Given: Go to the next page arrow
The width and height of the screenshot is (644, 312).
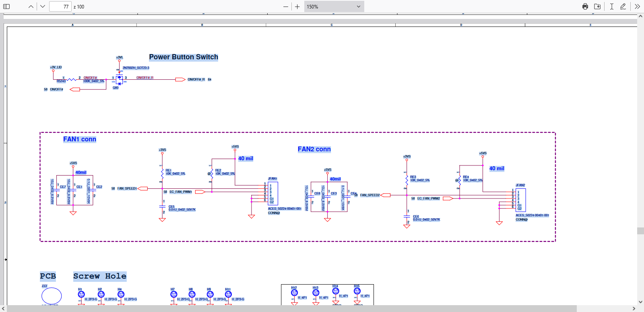Looking at the screenshot, I should coord(43,6).
